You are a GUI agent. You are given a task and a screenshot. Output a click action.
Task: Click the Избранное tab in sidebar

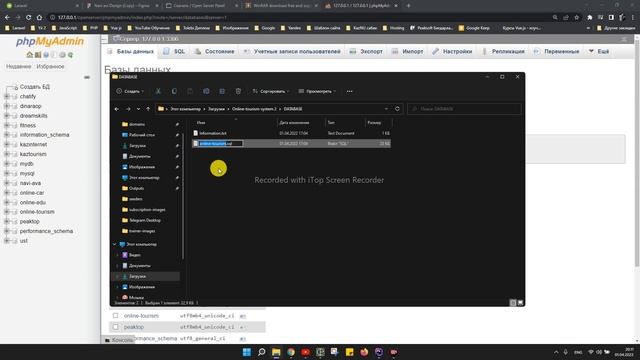[x=50, y=67]
